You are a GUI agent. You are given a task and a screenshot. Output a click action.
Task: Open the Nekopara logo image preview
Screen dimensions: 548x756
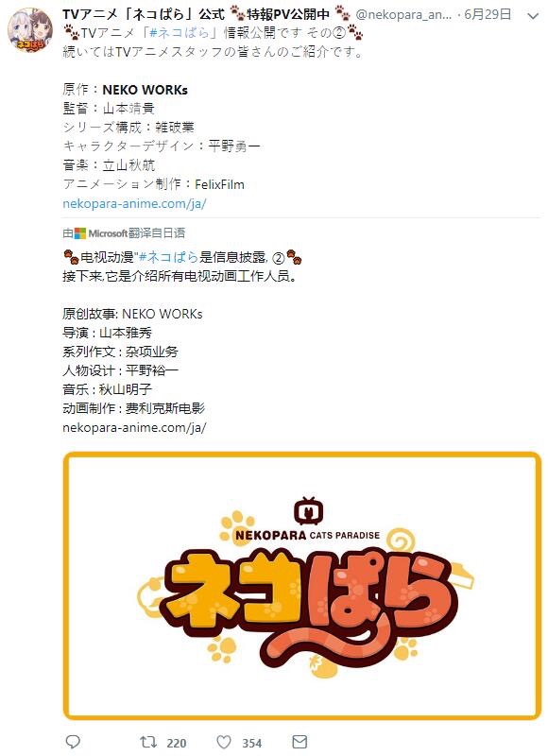[x=302, y=585]
